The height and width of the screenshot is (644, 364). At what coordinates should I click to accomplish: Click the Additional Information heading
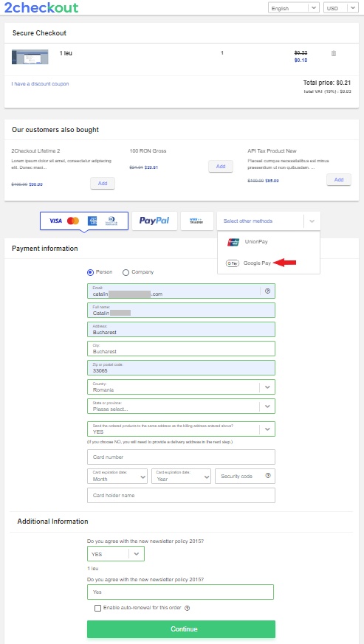click(x=52, y=522)
